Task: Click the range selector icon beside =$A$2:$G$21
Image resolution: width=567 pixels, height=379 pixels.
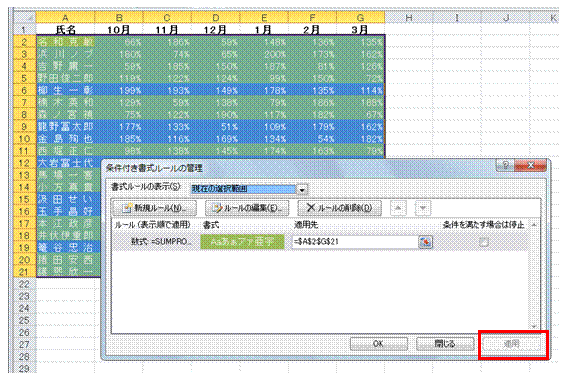Action: click(x=426, y=242)
